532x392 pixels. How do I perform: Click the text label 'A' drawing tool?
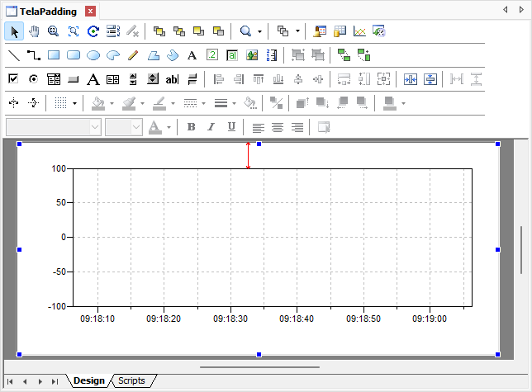pos(192,55)
